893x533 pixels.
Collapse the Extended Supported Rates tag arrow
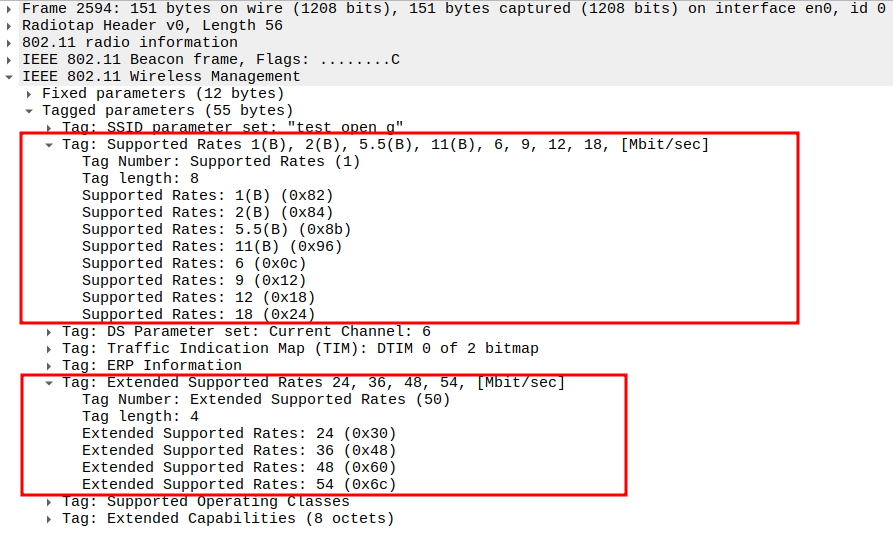pyautogui.click(x=50, y=382)
